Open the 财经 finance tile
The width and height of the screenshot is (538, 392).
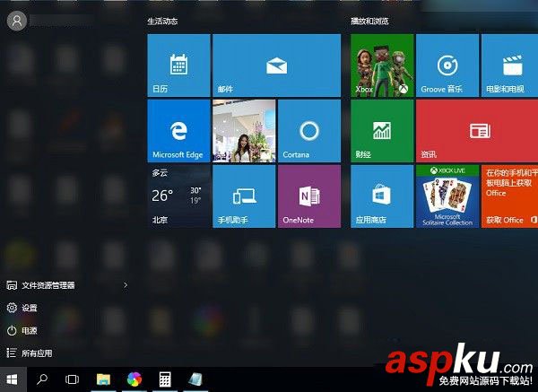pyautogui.click(x=382, y=131)
